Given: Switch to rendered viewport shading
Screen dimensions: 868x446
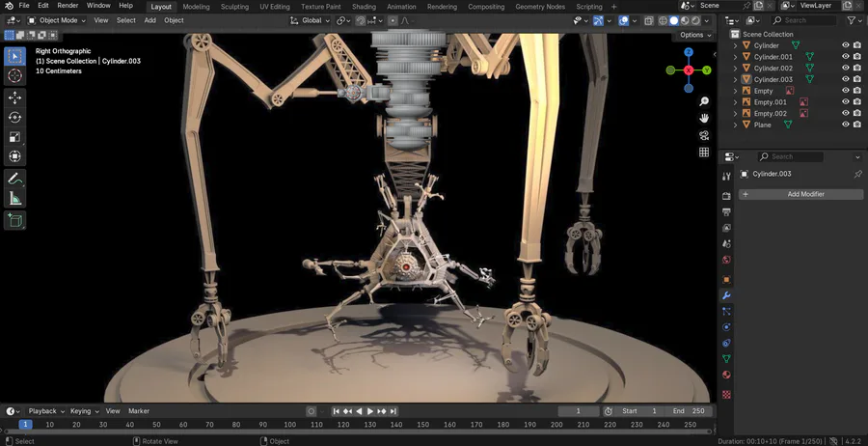Looking at the screenshot, I should [696, 20].
